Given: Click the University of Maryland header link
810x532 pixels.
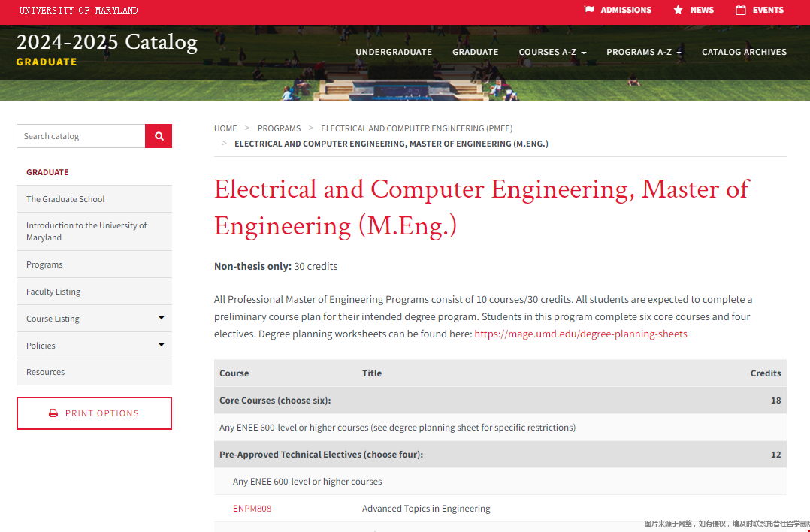Looking at the screenshot, I should (78, 11).
